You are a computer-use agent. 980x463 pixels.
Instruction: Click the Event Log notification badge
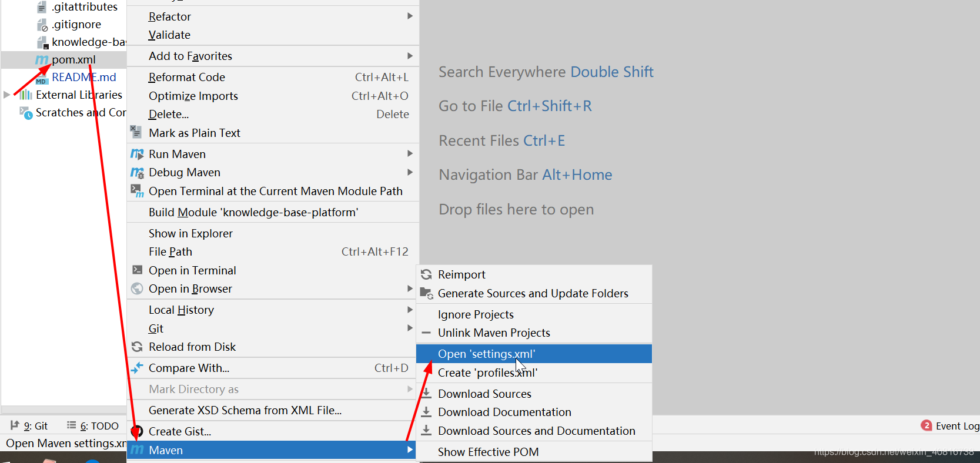(927, 425)
